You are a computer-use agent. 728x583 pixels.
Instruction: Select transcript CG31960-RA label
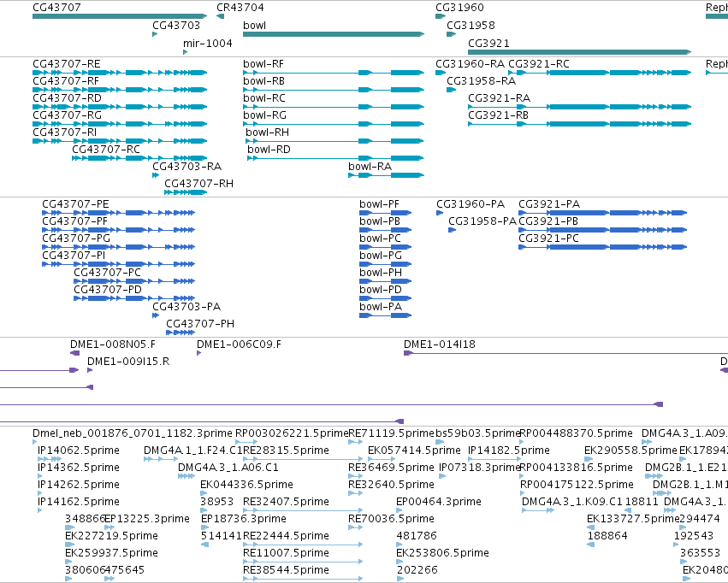(x=470, y=64)
